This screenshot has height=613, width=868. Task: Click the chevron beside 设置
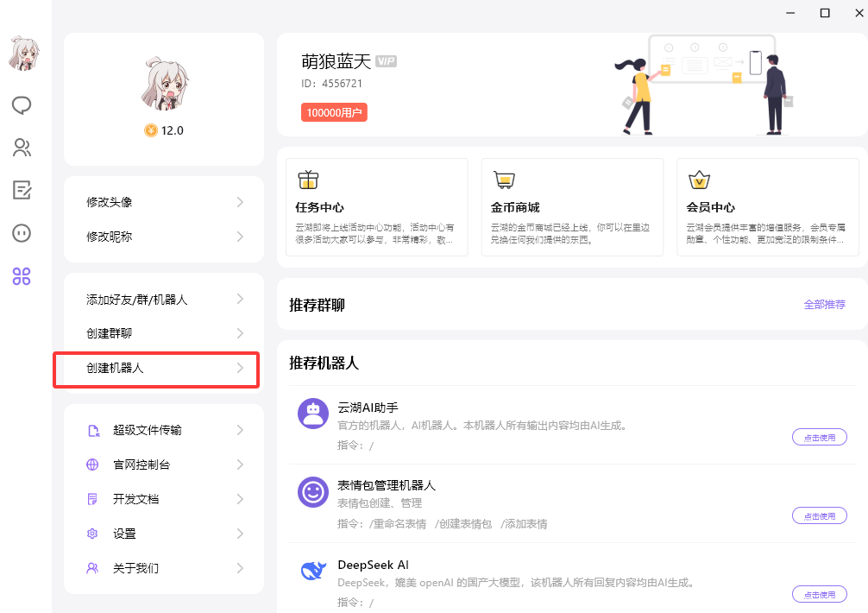(240, 534)
